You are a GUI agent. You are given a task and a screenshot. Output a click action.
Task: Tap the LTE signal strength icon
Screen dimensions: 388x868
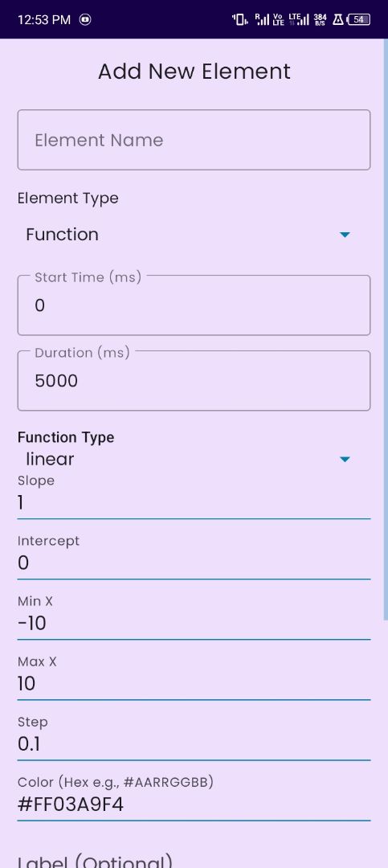pyautogui.click(x=299, y=20)
